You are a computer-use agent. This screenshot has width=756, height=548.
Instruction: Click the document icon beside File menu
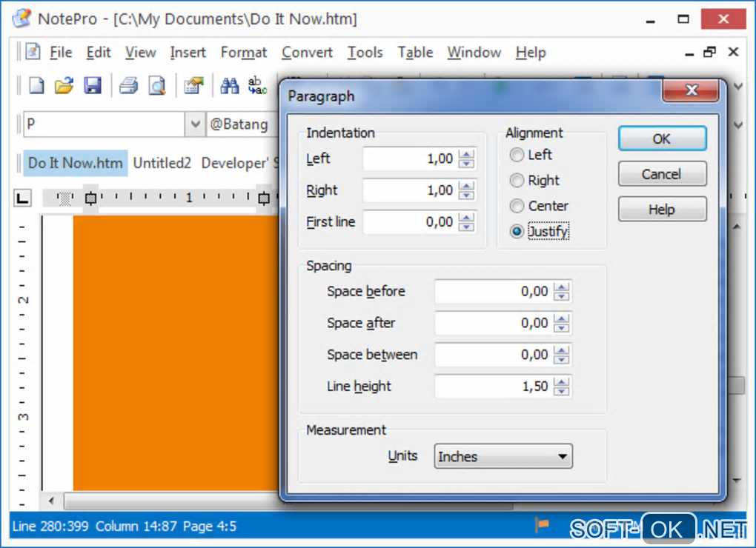coord(33,51)
